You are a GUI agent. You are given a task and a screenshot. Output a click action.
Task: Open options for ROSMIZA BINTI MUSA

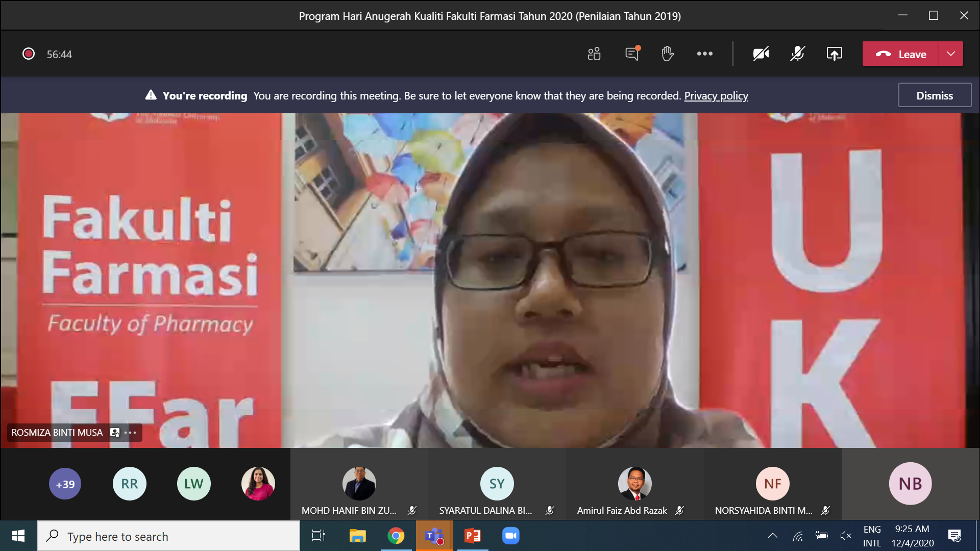(x=131, y=433)
